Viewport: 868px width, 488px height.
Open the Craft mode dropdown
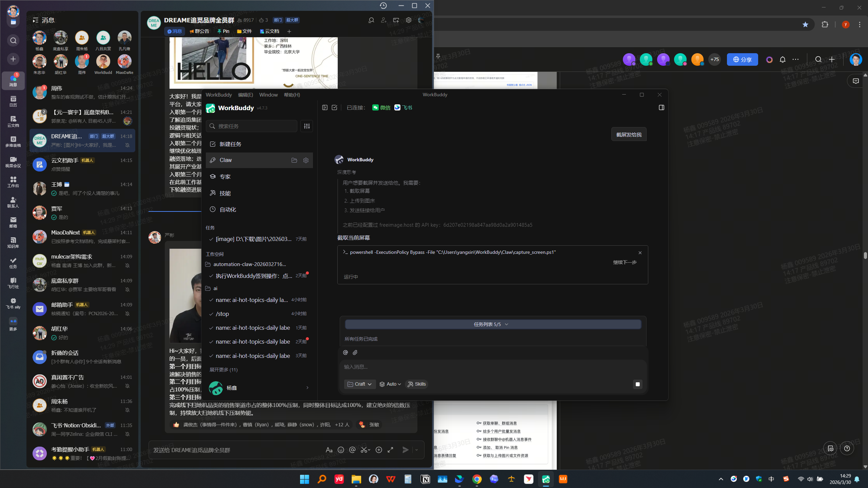click(x=360, y=384)
